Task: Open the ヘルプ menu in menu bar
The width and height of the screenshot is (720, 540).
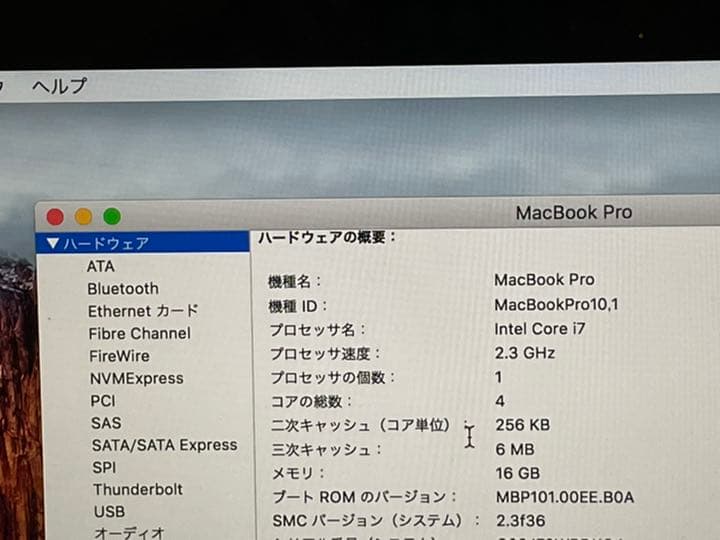Action: tap(59, 85)
